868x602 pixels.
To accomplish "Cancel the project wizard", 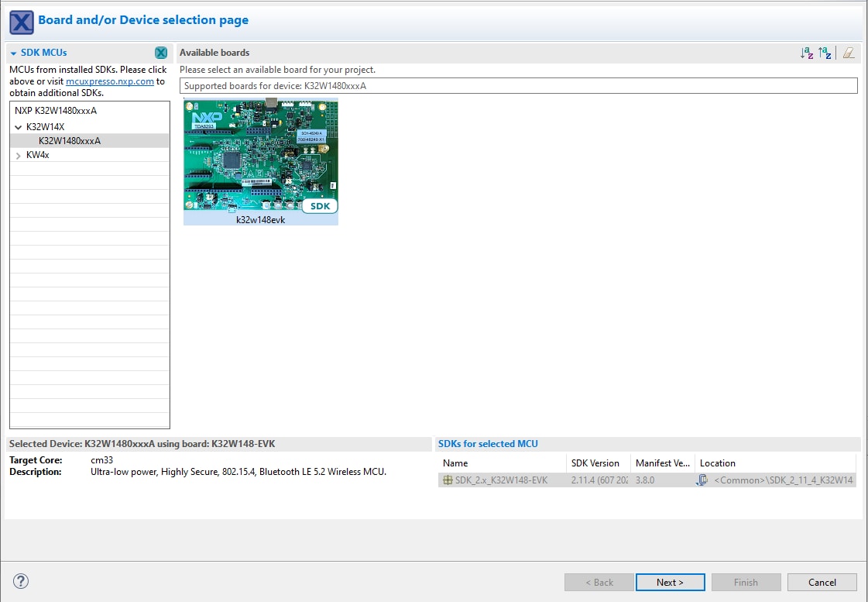I will 822,582.
